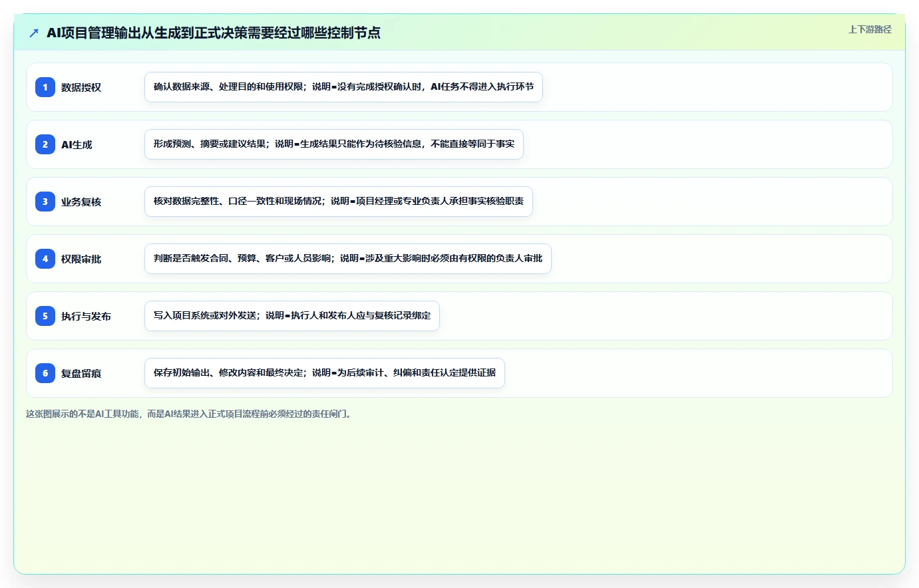Click the 上下游路径 label

(x=870, y=29)
